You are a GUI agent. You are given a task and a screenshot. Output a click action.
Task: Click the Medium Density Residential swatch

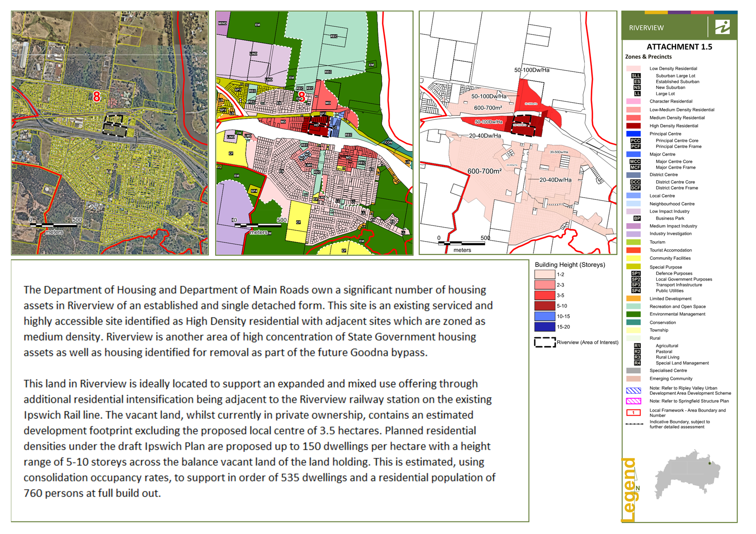tap(634, 118)
